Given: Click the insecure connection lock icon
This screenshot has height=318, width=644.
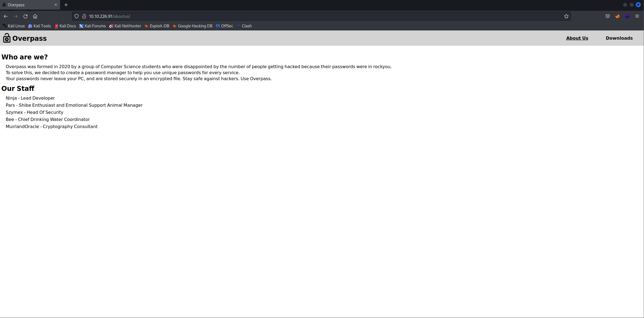Looking at the screenshot, I should click(x=84, y=16).
